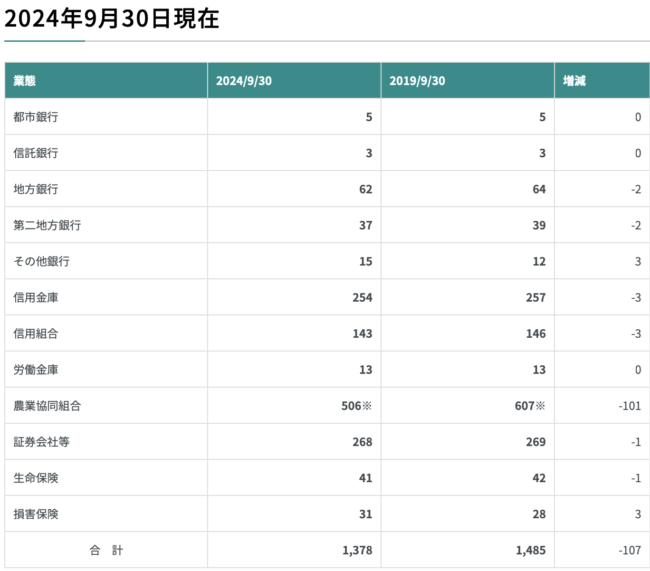Select the 2019/9/30 column header
This screenshot has width=650, height=571.
click(417, 80)
